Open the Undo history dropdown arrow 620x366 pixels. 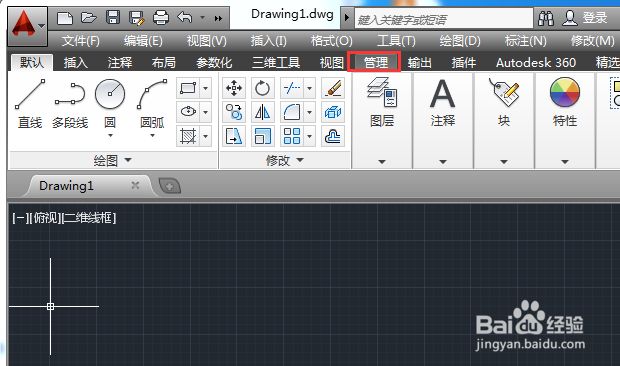coord(202,18)
